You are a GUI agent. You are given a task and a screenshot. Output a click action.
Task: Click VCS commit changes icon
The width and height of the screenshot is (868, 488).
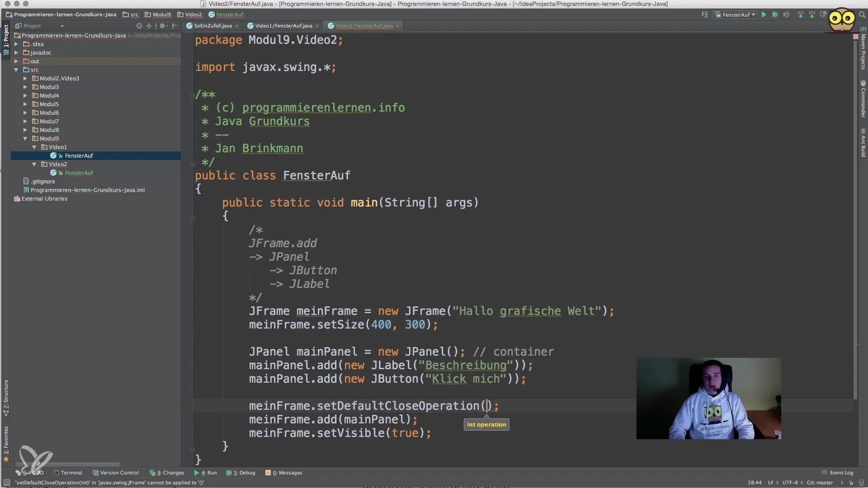pos(812,14)
